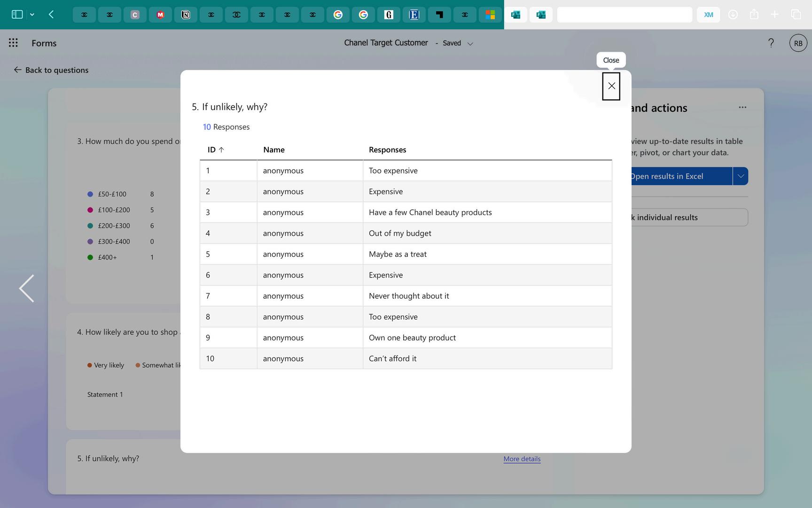Click the green £400+ legend dot
The width and height of the screenshot is (812, 508).
pyautogui.click(x=90, y=257)
